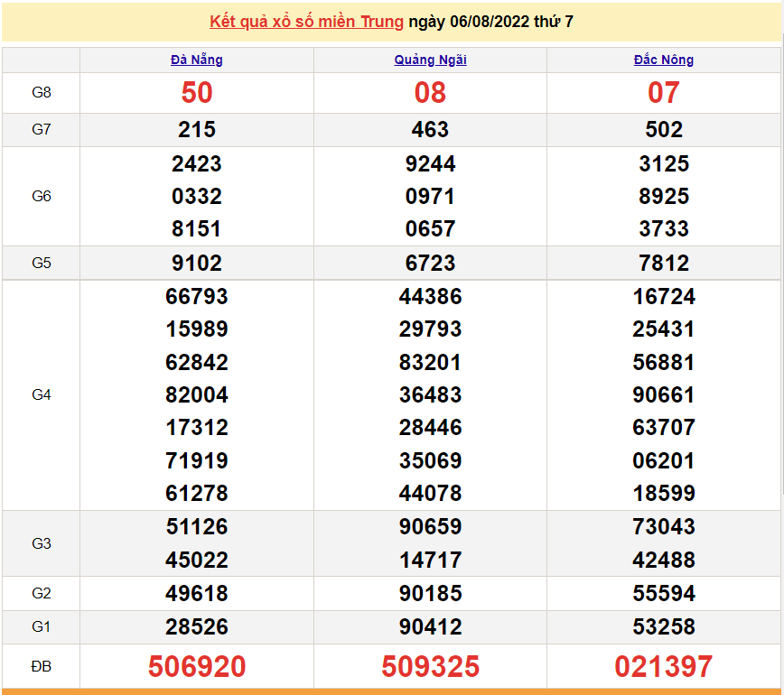
Task: Select Quảng Ngãi G8 result 08
Action: tap(430, 93)
